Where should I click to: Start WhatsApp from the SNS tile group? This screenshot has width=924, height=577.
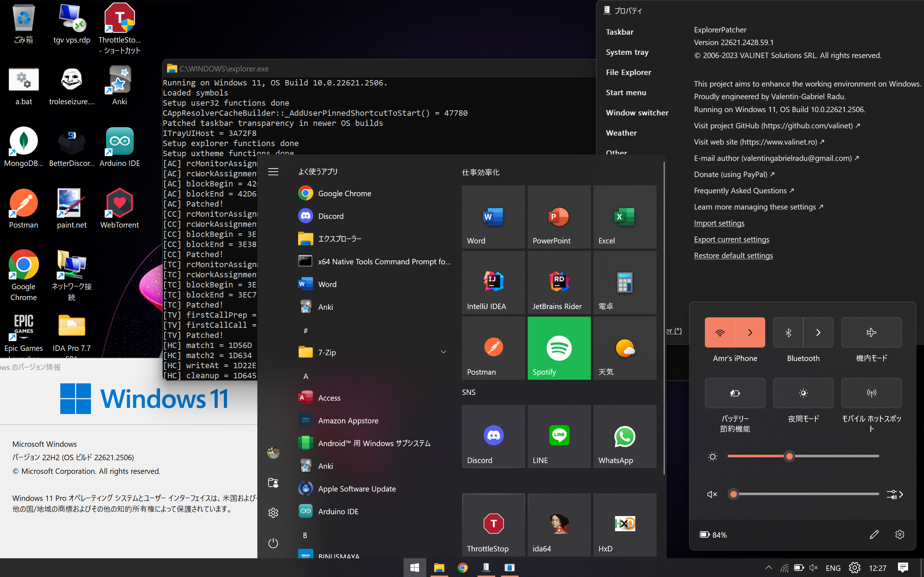tap(625, 436)
